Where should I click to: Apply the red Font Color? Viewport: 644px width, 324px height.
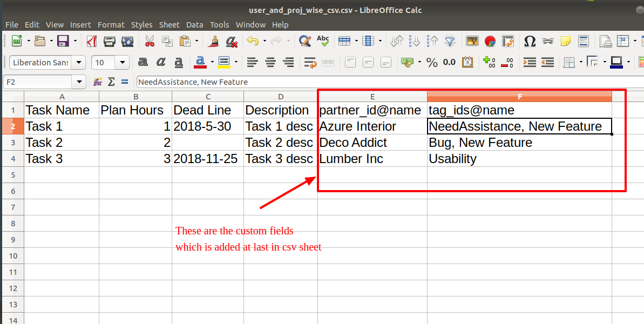(200, 63)
